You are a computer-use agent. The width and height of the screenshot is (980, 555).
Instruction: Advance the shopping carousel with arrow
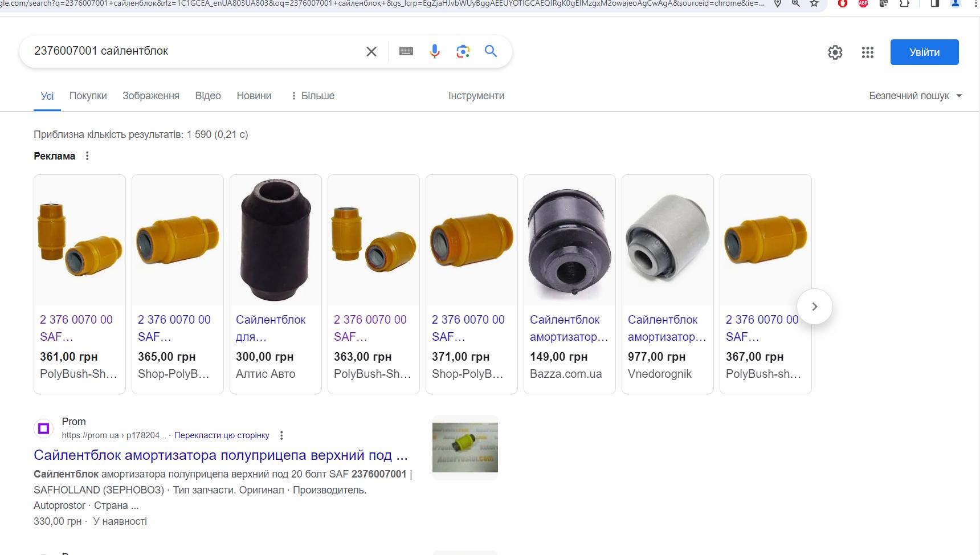pyautogui.click(x=815, y=307)
